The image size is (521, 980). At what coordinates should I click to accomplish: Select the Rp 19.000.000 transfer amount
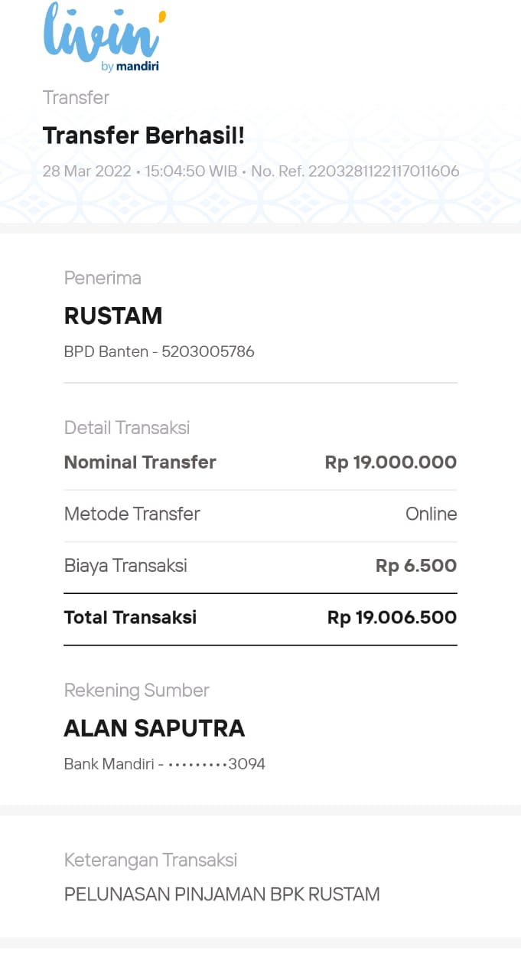coord(390,462)
